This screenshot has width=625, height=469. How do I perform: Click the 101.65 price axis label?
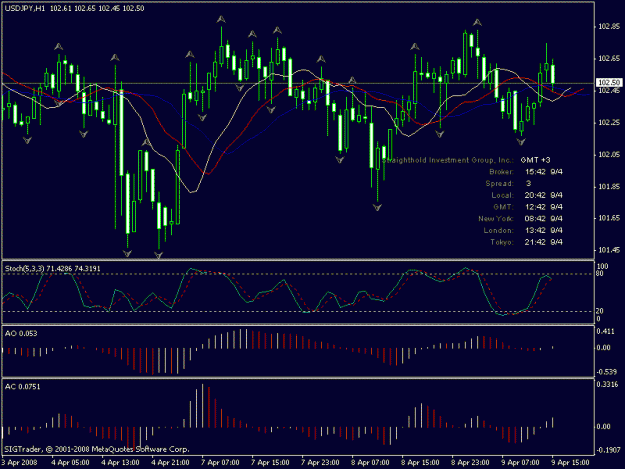pyautogui.click(x=609, y=218)
